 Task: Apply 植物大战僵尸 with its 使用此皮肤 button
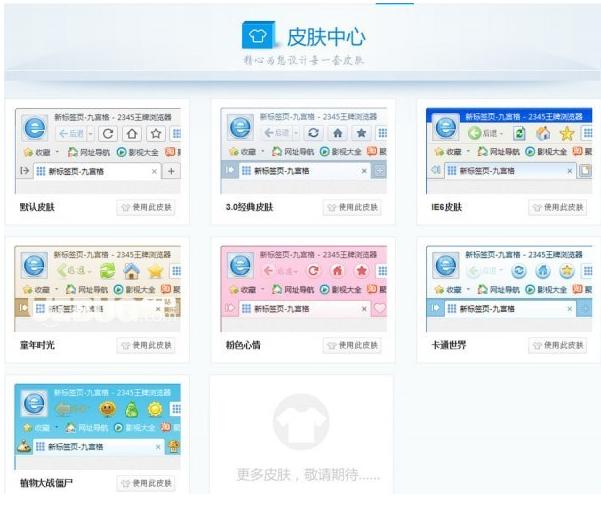(146, 483)
